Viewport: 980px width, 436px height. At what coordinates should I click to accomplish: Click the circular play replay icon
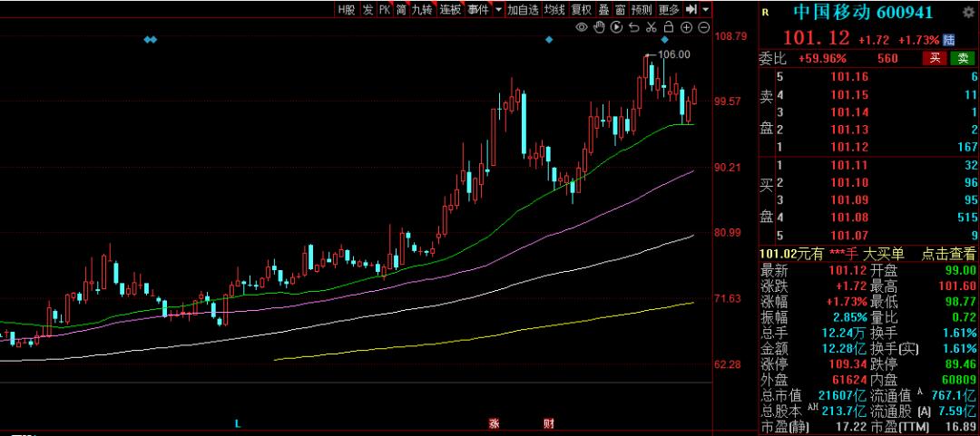(616, 28)
